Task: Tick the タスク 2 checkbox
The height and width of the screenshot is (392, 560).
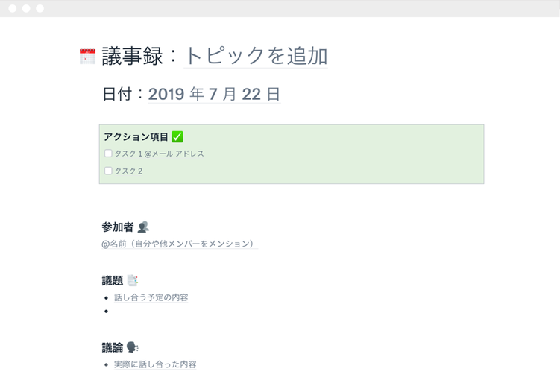Action: click(108, 171)
